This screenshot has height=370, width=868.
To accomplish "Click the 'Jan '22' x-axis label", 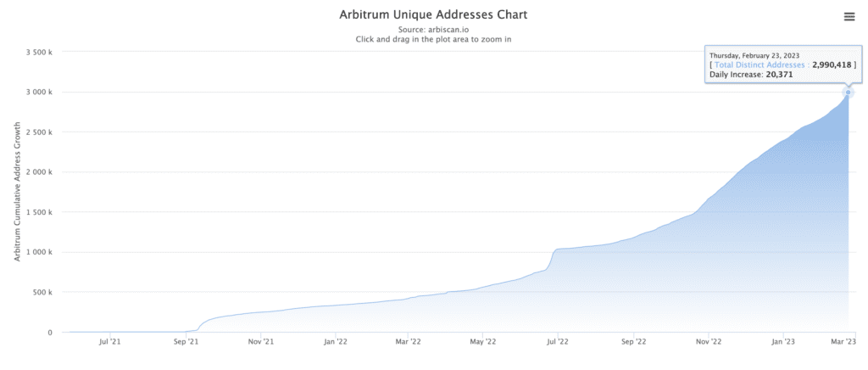I will point(336,343).
